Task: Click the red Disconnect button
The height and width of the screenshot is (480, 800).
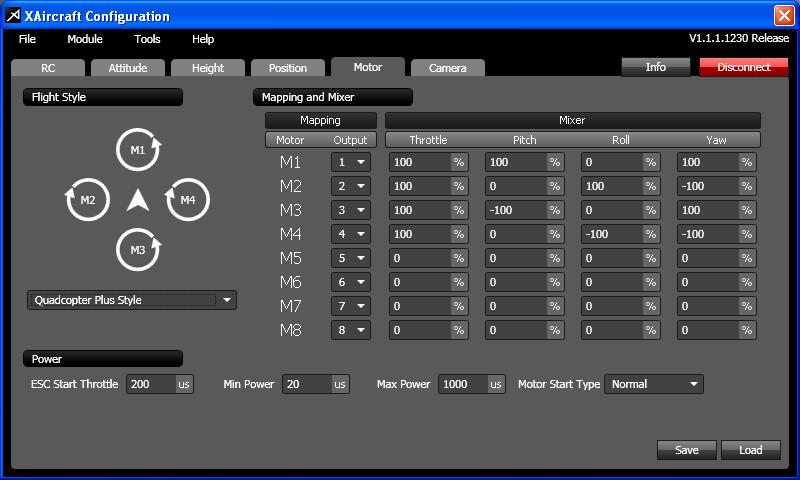Action: pyautogui.click(x=743, y=67)
